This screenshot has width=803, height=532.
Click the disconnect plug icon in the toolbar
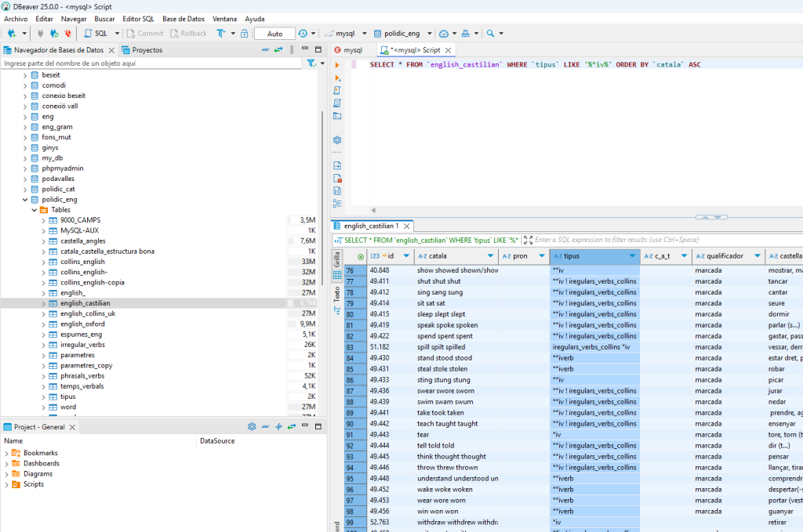[68, 34]
